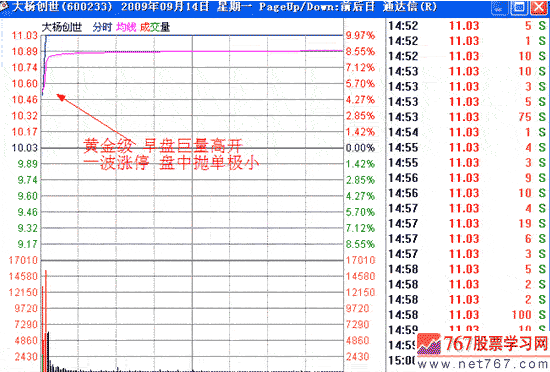
Task: Select the 14:55 tick row with volume 4
Action: click(467, 147)
